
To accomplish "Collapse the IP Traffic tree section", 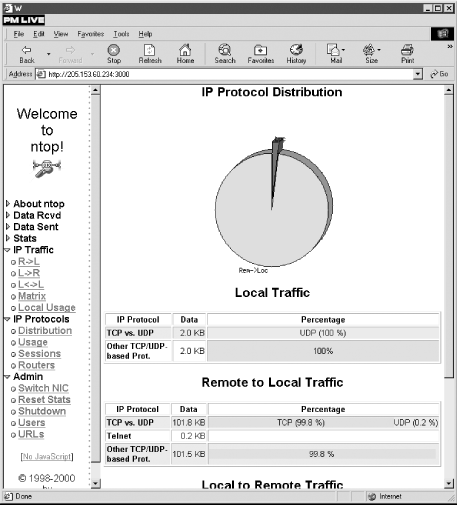I will (8, 250).
